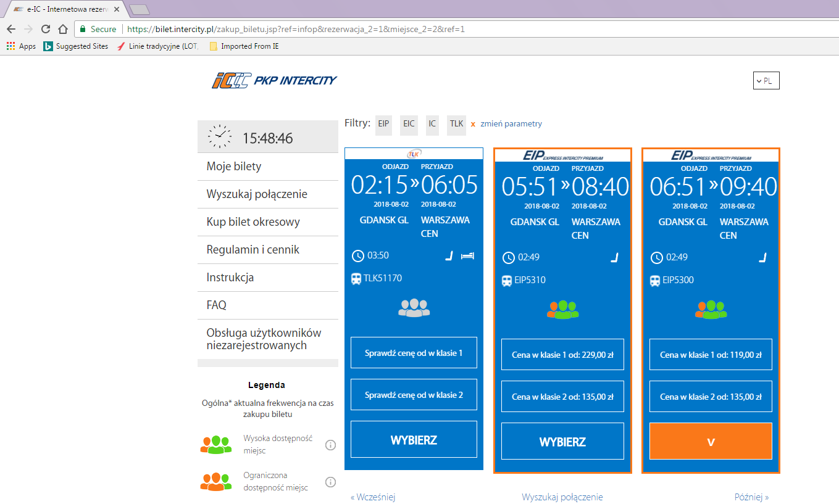Screen dimensions: 839x504
Task: Toggle the EIC filter
Action: pyautogui.click(x=409, y=124)
